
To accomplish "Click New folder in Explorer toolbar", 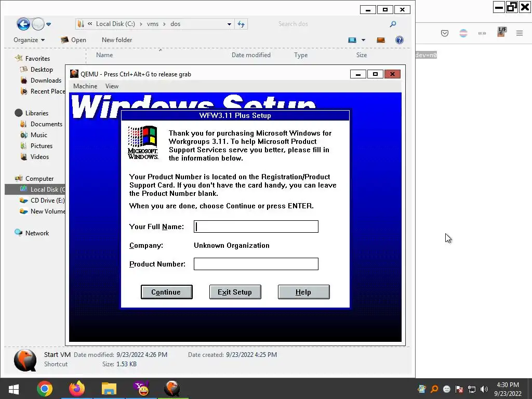I will [x=117, y=40].
